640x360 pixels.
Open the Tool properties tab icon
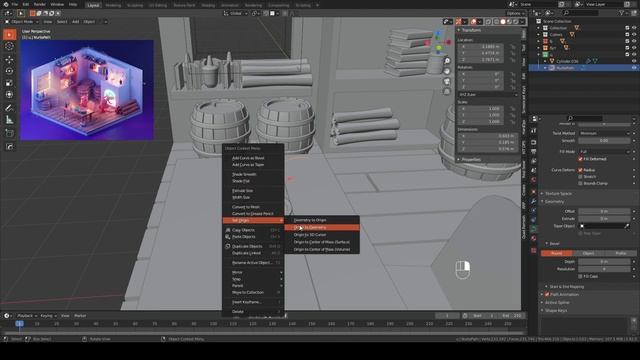[x=533, y=131]
